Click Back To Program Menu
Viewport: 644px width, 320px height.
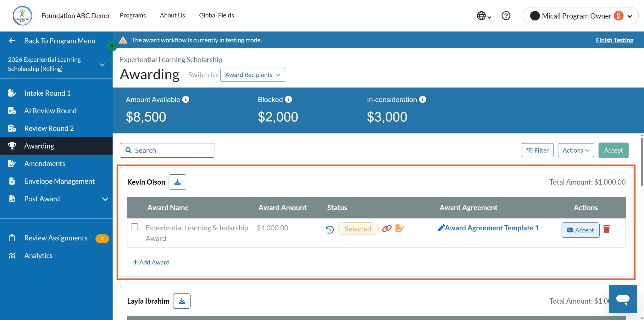60,41
